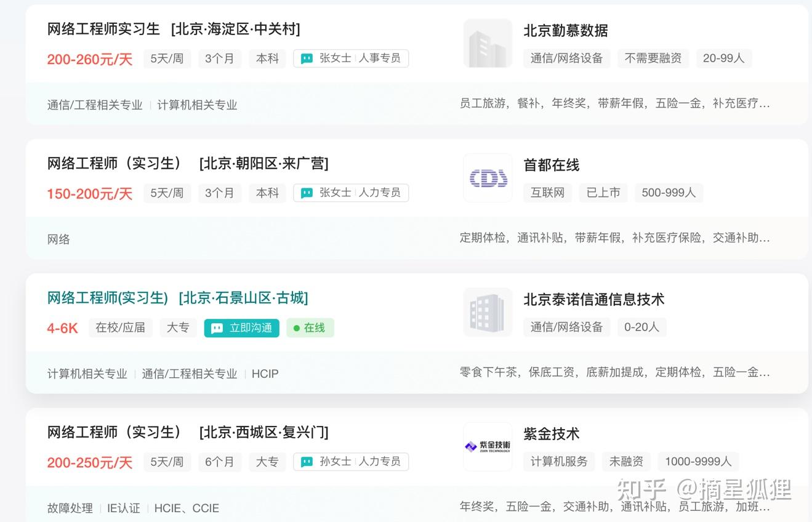Screen dimensions: 812x522
Task: Click HCIE、CCIE skill keyword
Action: tap(187, 508)
